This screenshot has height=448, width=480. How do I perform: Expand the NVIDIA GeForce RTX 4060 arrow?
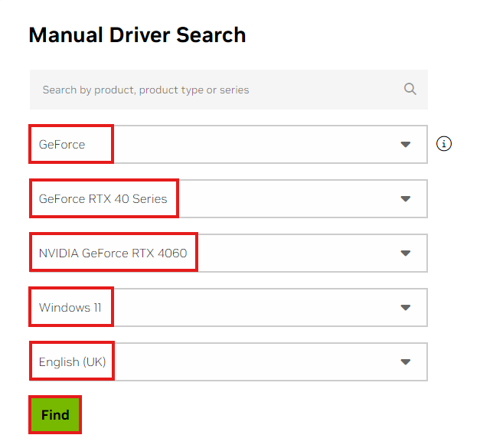[405, 253]
